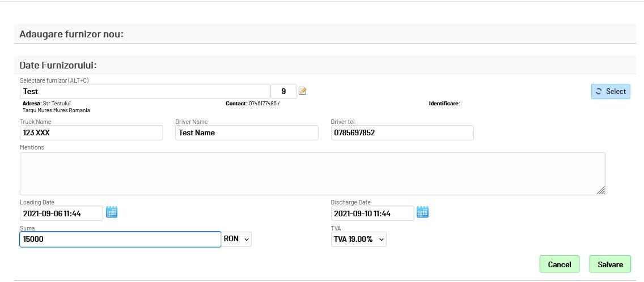
Task: Grab the Mentions box resize handle
Action: (601, 191)
